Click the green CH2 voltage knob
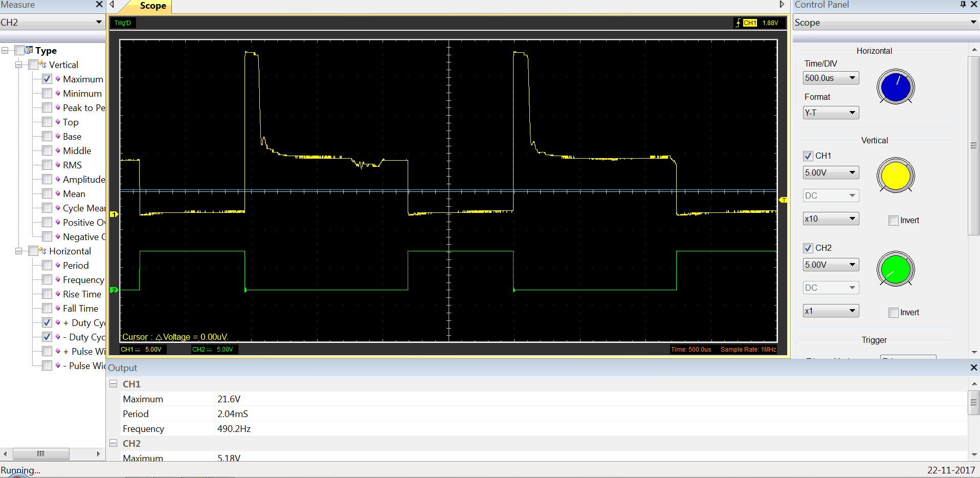Image resolution: width=980 pixels, height=478 pixels. 896,269
